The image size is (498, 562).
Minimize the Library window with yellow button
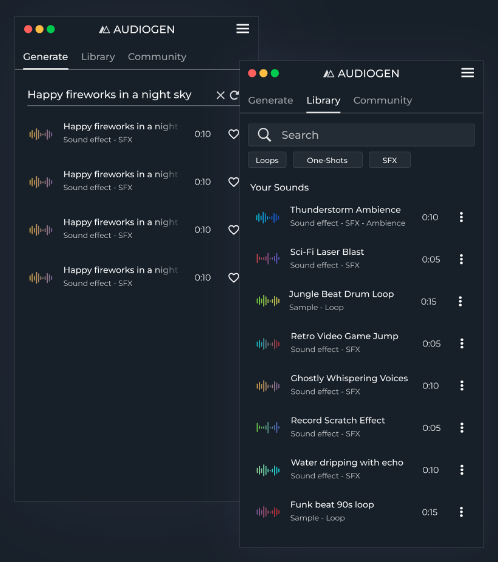tap(264, 73)
